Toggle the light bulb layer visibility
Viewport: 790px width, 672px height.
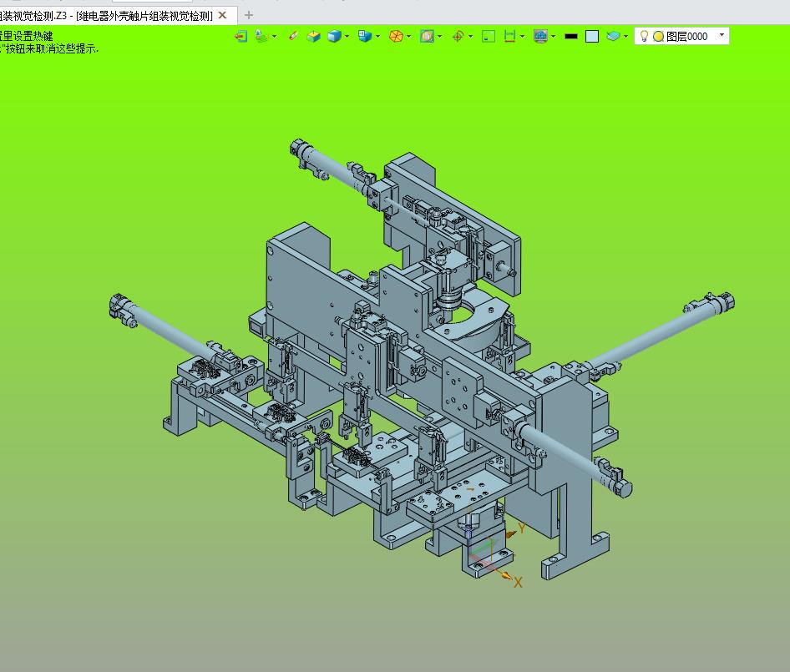tap(644, 36)
